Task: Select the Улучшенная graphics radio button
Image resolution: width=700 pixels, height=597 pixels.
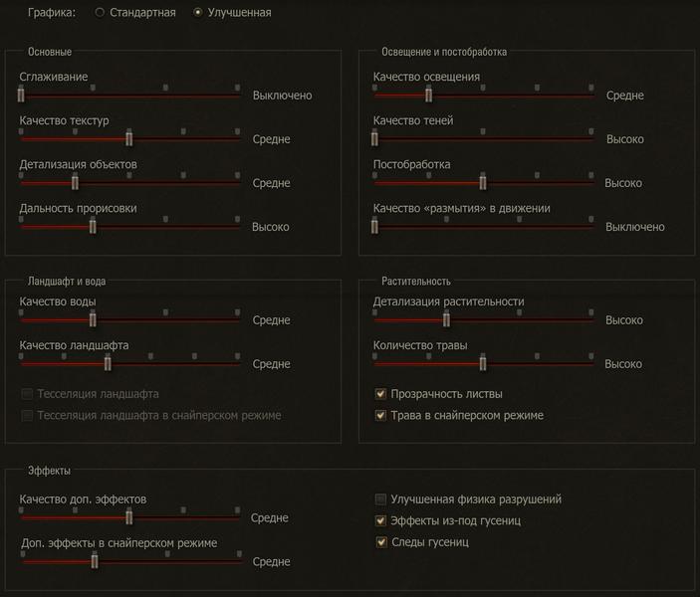Action: pyautogui.click(x=197, y=13)
